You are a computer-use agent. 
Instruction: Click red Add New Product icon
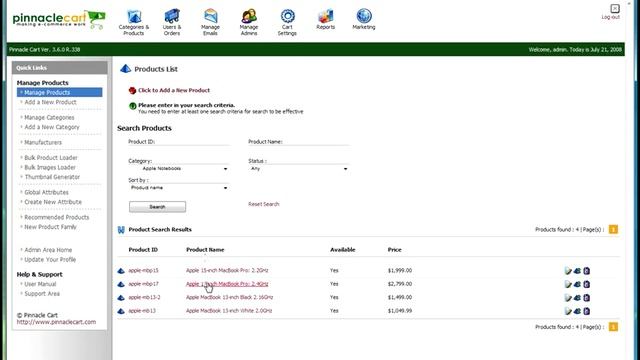pos(132,91)
